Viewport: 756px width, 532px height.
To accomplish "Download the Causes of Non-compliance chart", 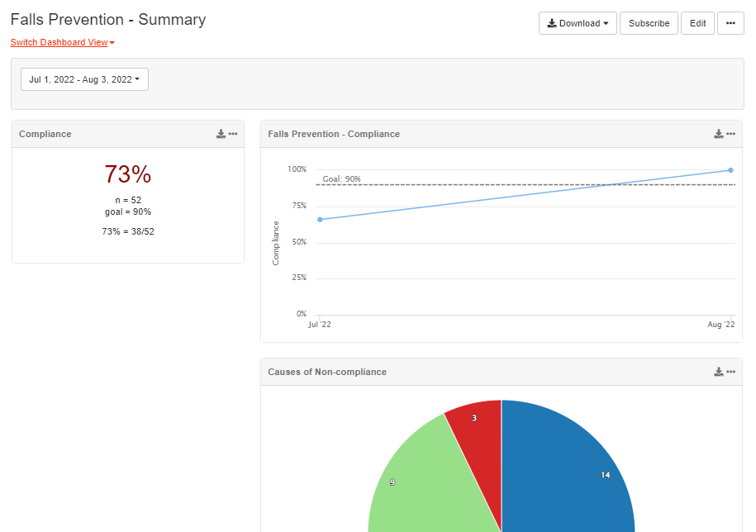I will (719, 372).
